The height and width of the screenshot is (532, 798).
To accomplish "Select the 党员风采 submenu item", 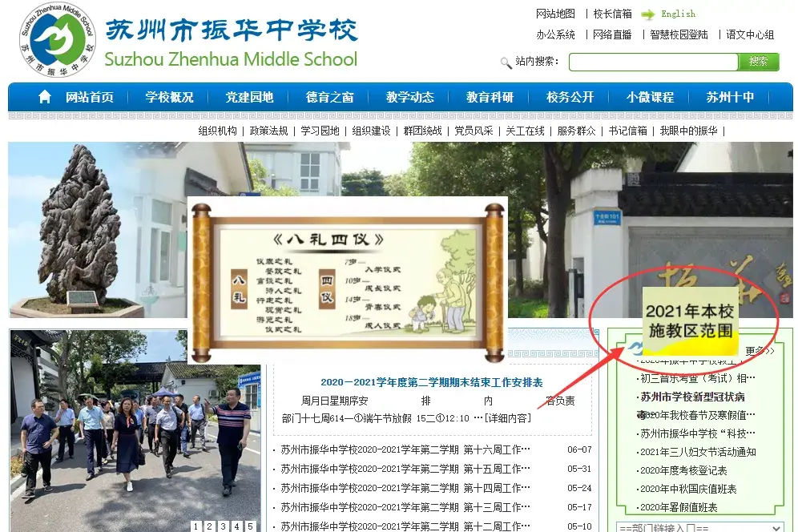I will click(x=474, y=131).
